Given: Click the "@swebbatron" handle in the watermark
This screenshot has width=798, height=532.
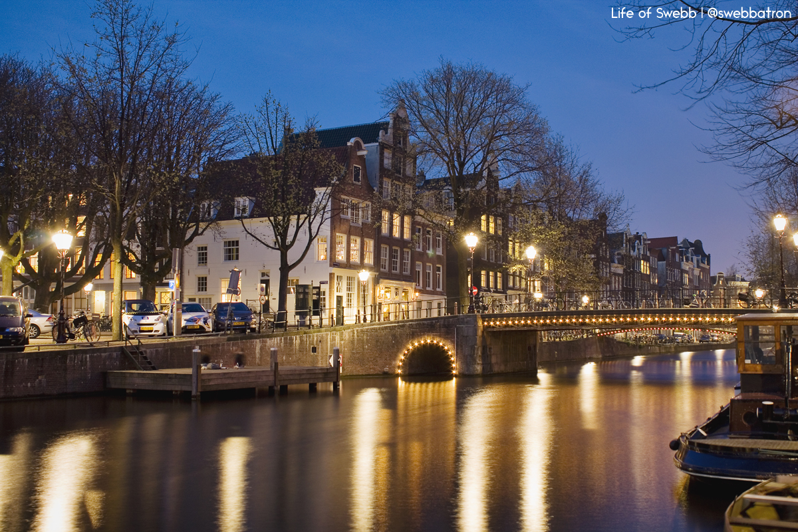Looking at the screenshot, I should pos(749,13).
